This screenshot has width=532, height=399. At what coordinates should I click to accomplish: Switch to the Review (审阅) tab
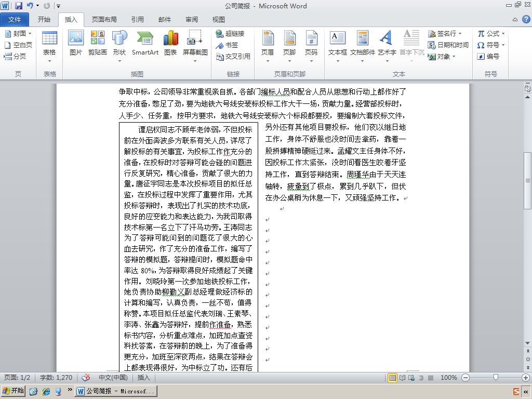(192, 20)
